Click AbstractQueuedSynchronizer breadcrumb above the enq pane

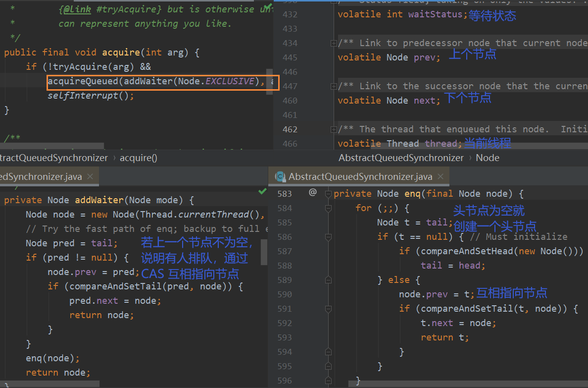[401, 158]
